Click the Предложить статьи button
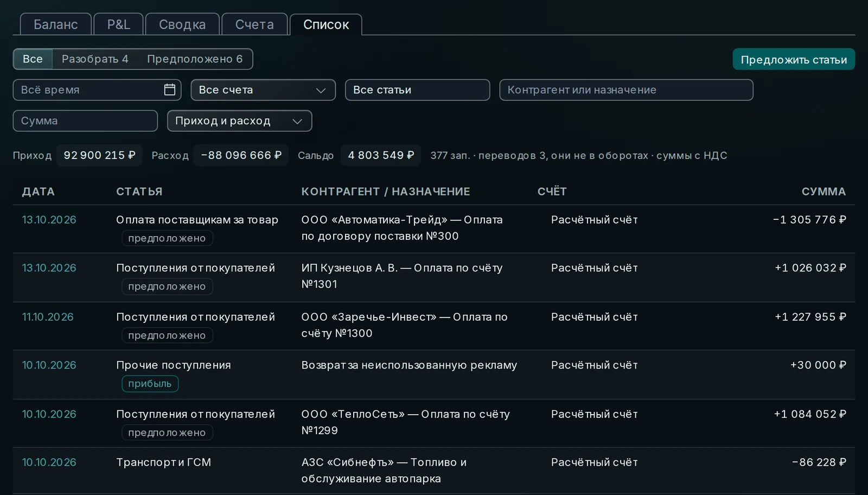 coord(794,59)
